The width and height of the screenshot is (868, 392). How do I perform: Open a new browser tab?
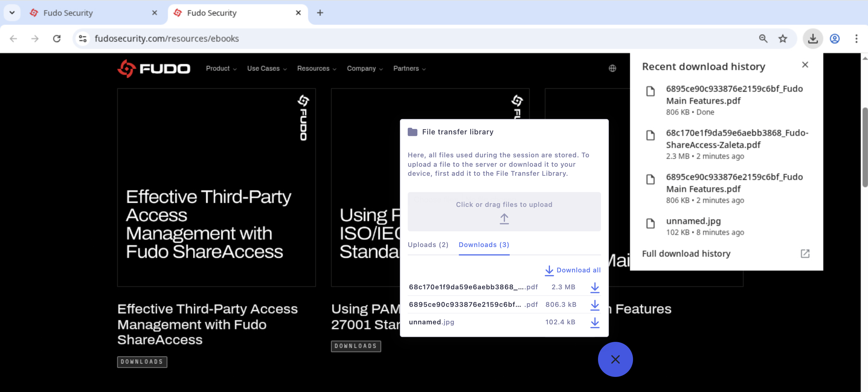(320, 13)
